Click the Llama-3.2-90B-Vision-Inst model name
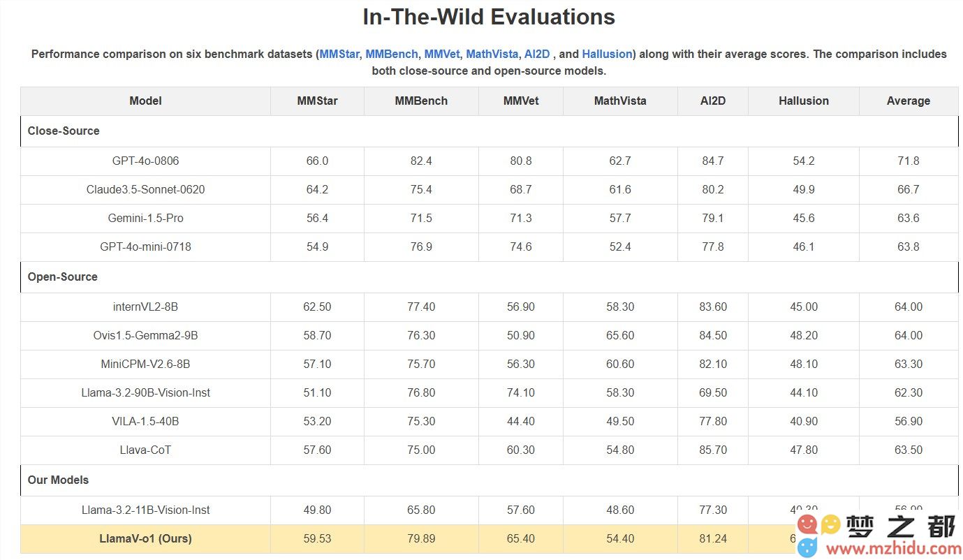This screenshot has width=963, height=560. [145, 392]
